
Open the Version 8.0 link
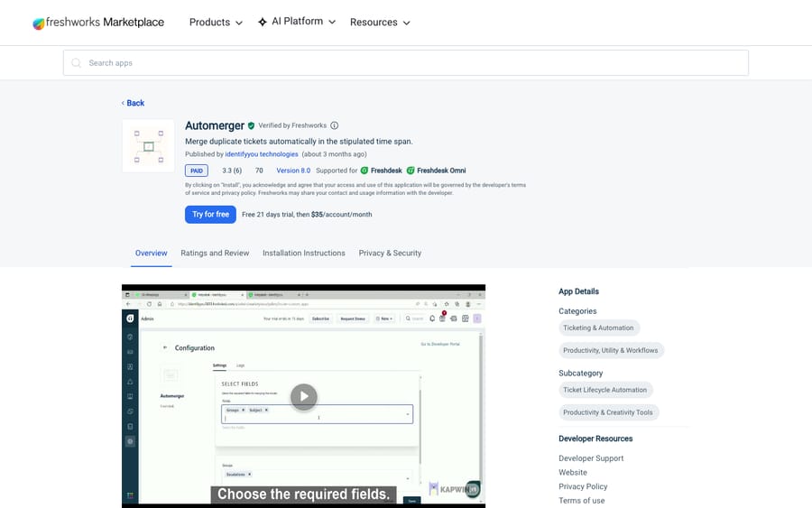[x=293, y=171]
